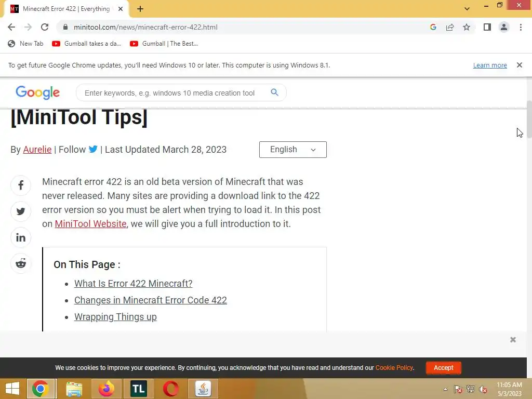
Task: Open the Windows Start menu
Action: [x=12, y=389]
